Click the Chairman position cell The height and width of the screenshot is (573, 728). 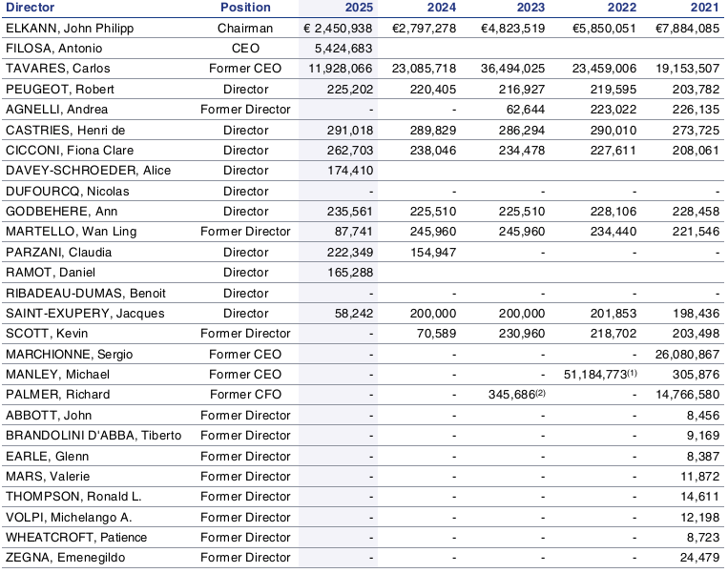click(x=245, y=28)
